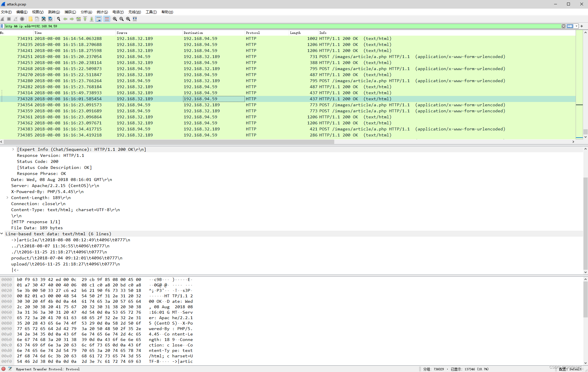Select the Status Code: 200 line

click(38, 161)
